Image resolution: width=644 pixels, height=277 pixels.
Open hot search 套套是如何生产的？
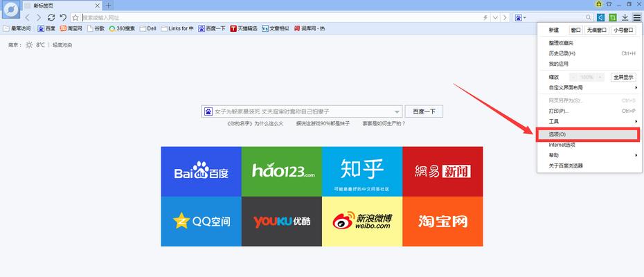coord(384,123)
